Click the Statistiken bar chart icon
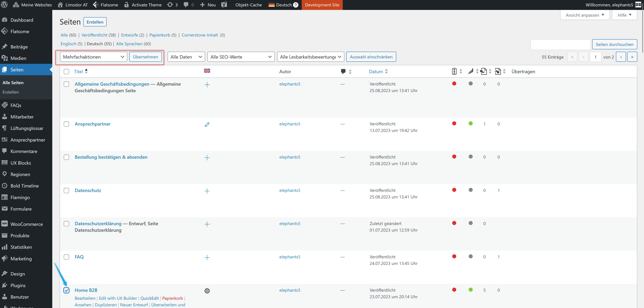Screen dimensions: 644x308 coord(5,247)
